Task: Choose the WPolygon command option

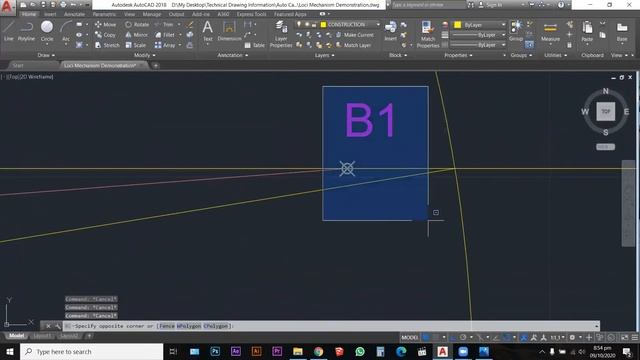Action: click(189, 326)
